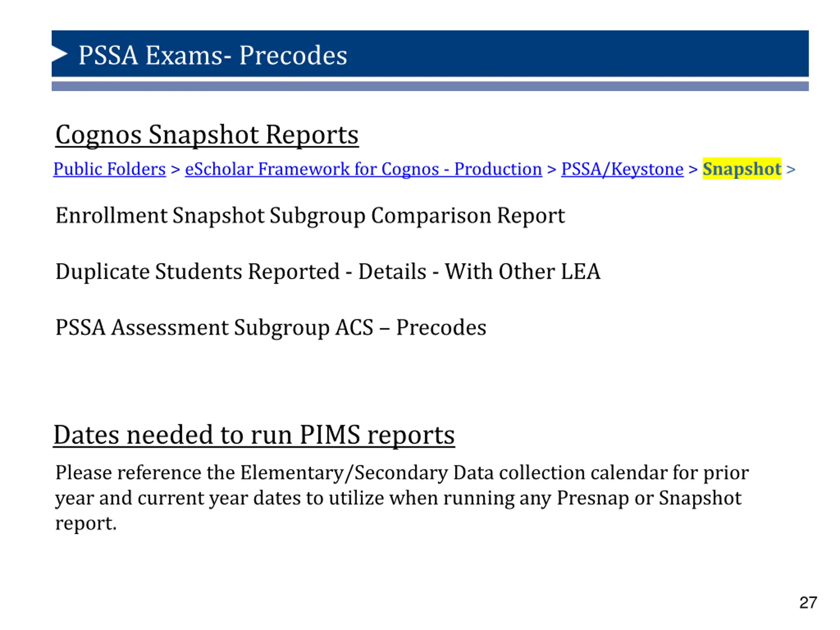The image size is (840, 630).
Task: Click the white arrow in title banner
Action: pyautogui.click(x=60, y=53)
